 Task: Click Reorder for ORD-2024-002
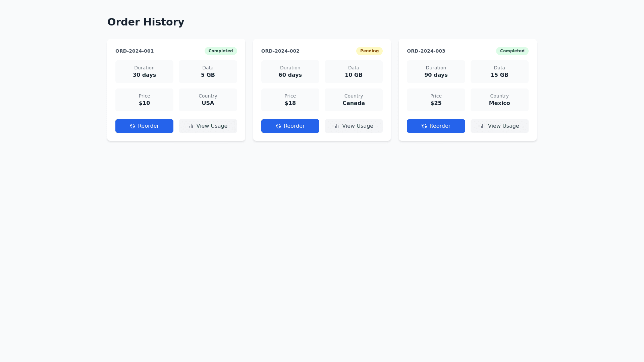tap(290, 126)
